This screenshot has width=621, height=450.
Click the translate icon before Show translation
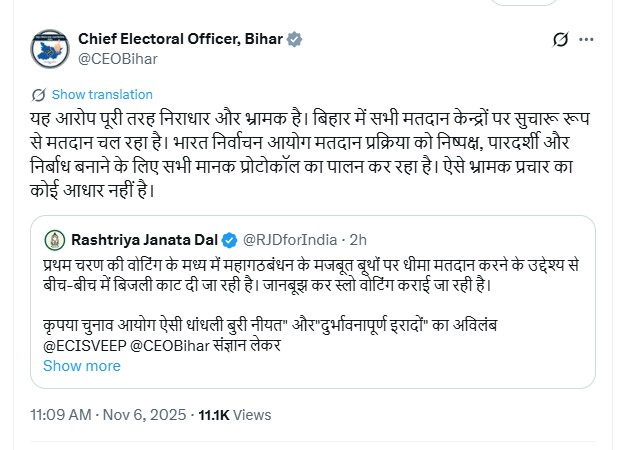(x=38, y=95)
